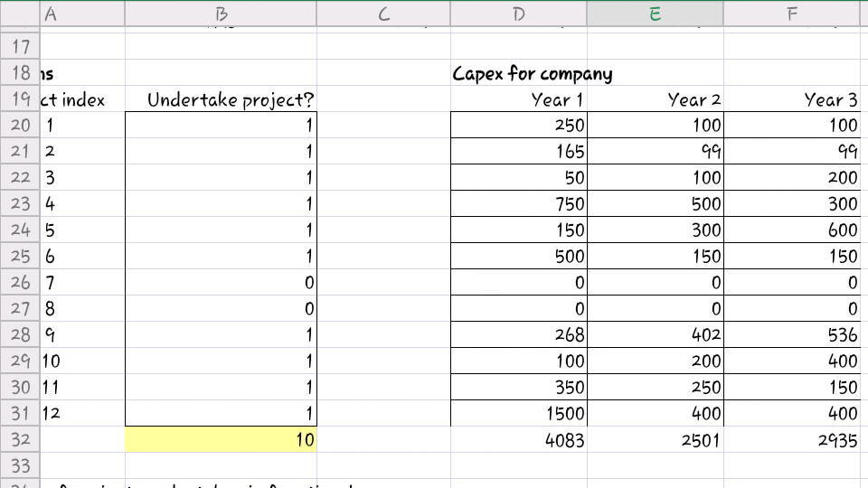This screenshot has width=868, height=488.
Task: Select Year 1 cell with value 165
Action: click(x=519, y=151)
